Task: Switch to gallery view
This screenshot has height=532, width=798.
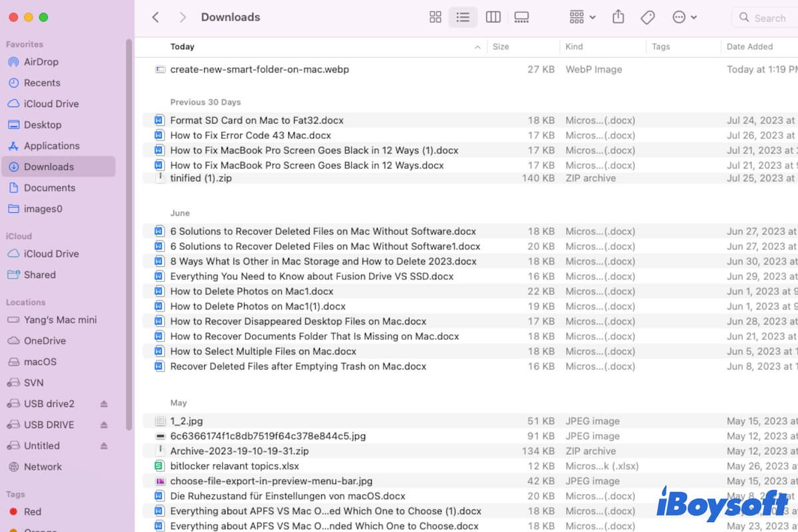Action: coord(521,17)
